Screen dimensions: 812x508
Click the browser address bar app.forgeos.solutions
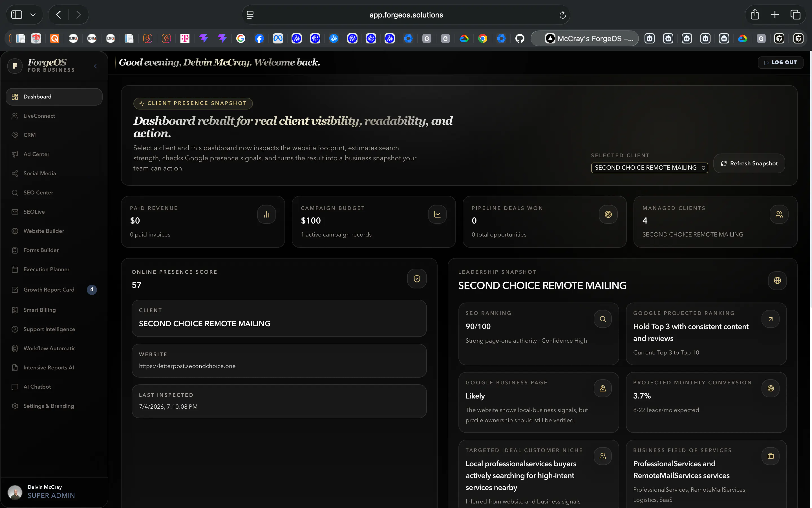(x=406, y=15)
